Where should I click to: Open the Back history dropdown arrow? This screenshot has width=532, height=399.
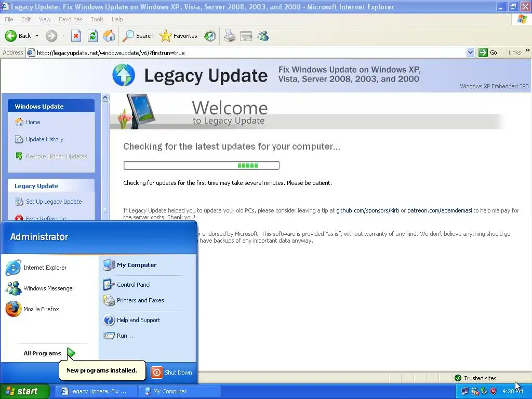tap(37, 36)
